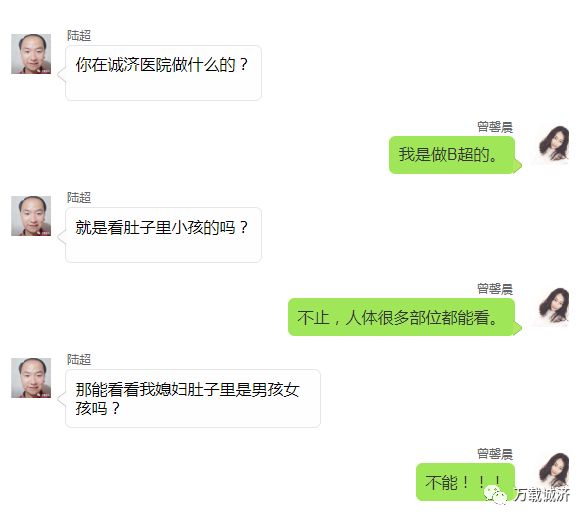Click 陆超's avatar beside the 肚子里小孩 message
The width and height of the screenshot is (588, 521).
(x=31, y=216)
